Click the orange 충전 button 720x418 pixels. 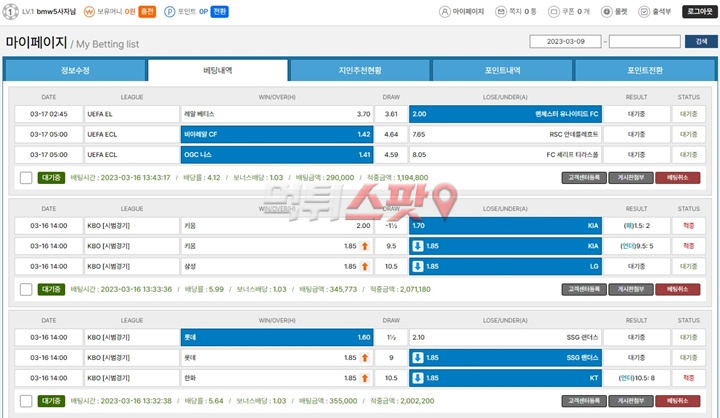[x=147, y=11]
